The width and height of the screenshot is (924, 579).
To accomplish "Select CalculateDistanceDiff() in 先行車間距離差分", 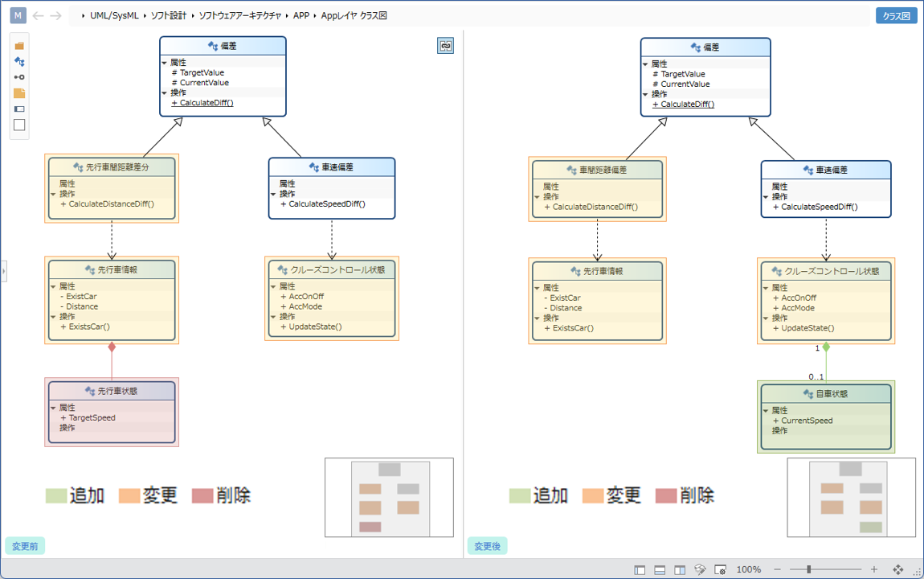I will coord(107,204).
